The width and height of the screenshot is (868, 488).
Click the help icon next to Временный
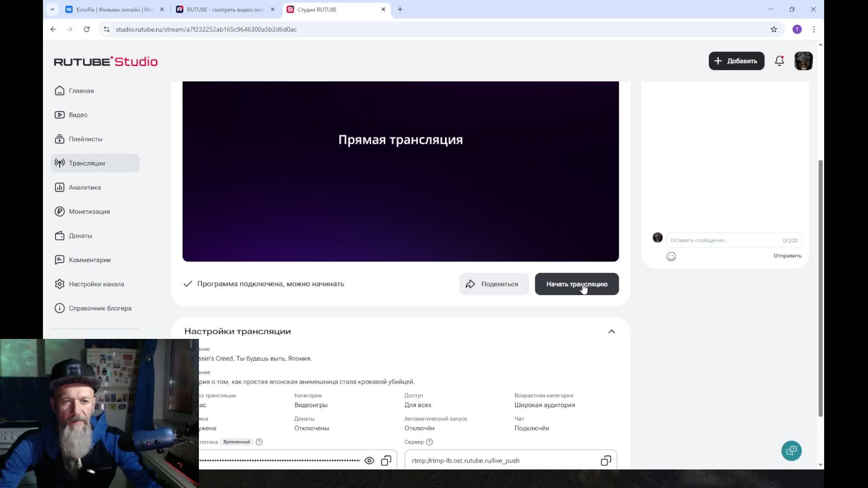[x=259, y=442]
